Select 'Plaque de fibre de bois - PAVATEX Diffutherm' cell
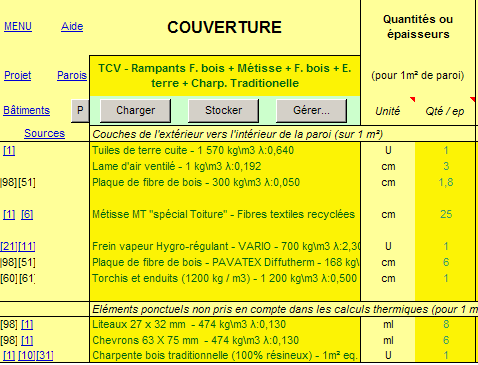Viewport: 478px width, 365px height. [225, 262]
